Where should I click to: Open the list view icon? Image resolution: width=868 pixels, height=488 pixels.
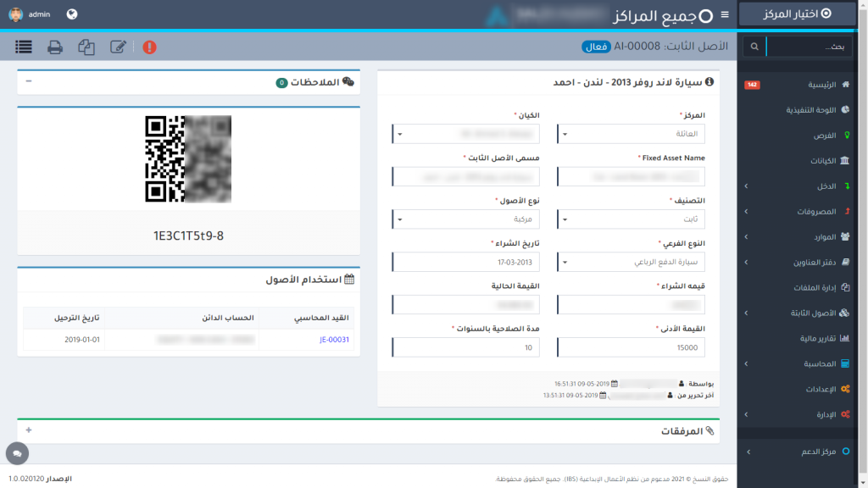click(x=24, y=47)
